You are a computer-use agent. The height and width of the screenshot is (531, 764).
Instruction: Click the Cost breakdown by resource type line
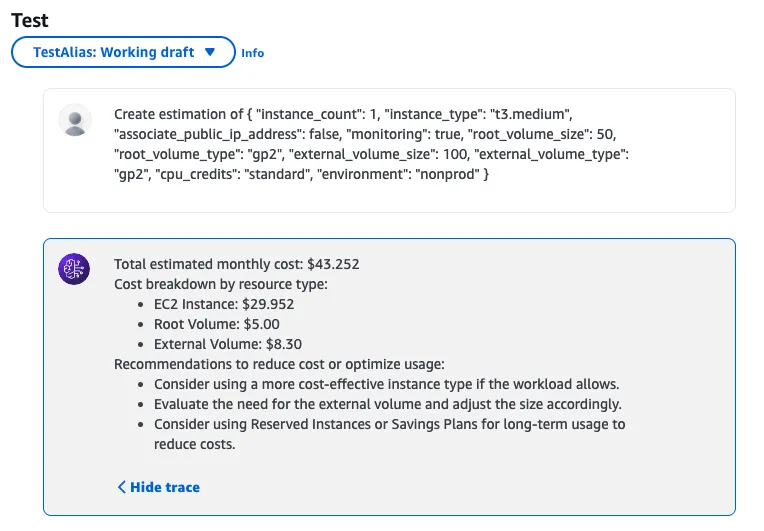(221, 284)
